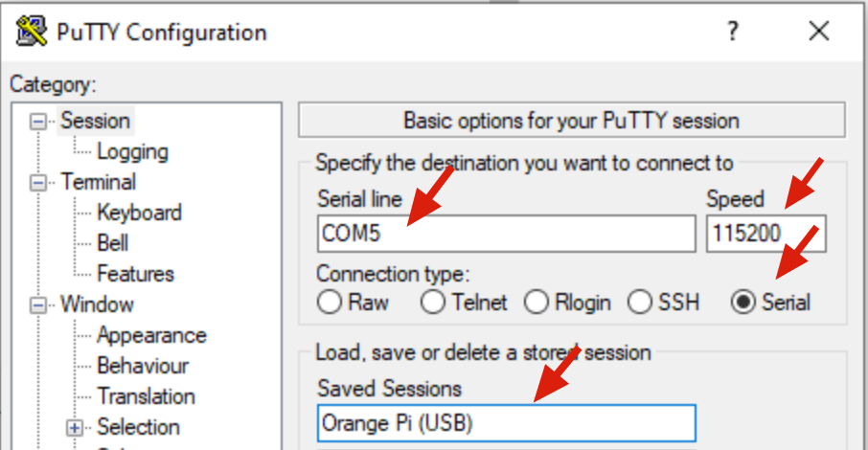Select the Rlogin connection type
Screen dimensions: 868x450
click(x=537, y=303)
